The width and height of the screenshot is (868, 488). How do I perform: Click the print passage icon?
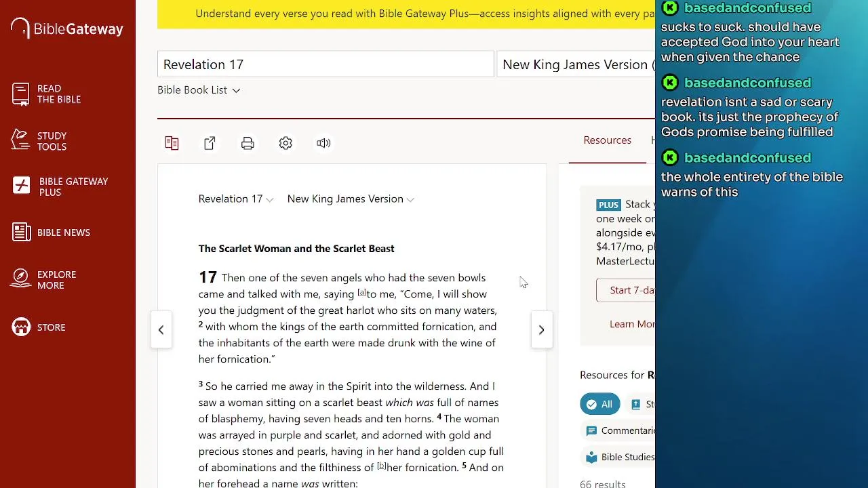tap(248, 143)
